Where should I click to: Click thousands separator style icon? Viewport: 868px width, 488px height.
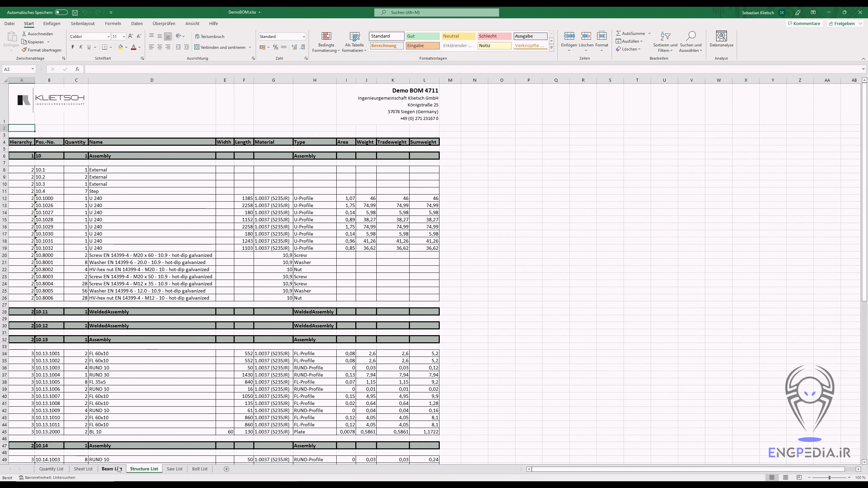point(284,47)
